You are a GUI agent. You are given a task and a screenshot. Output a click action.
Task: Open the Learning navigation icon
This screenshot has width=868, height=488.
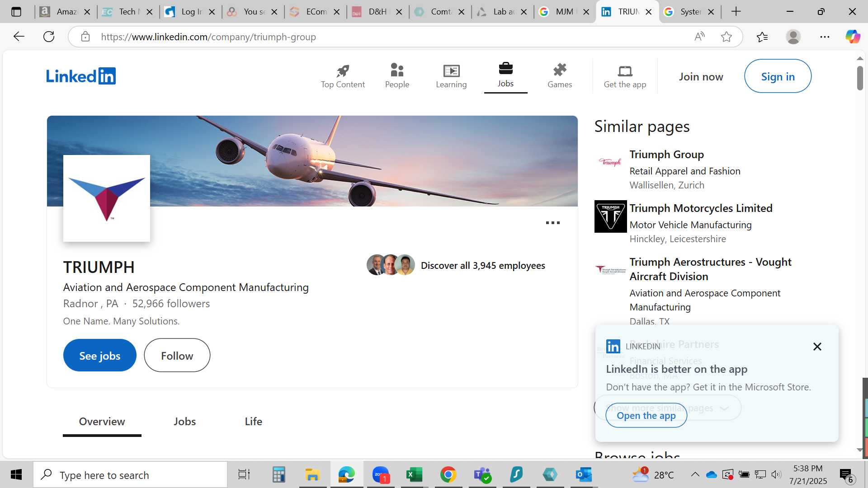(451, 70)
